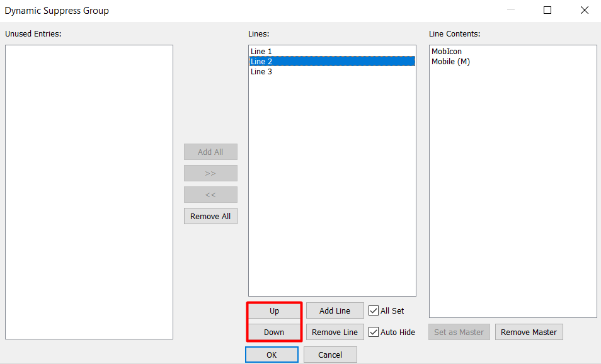The height and width of the screenshot is (364, 601).
Task: Move the selected line Down
Action: coord(274,333)
